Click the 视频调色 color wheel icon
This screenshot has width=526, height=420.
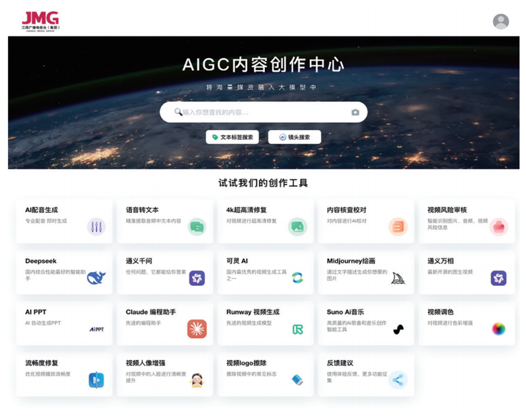[x=498, y=329]
